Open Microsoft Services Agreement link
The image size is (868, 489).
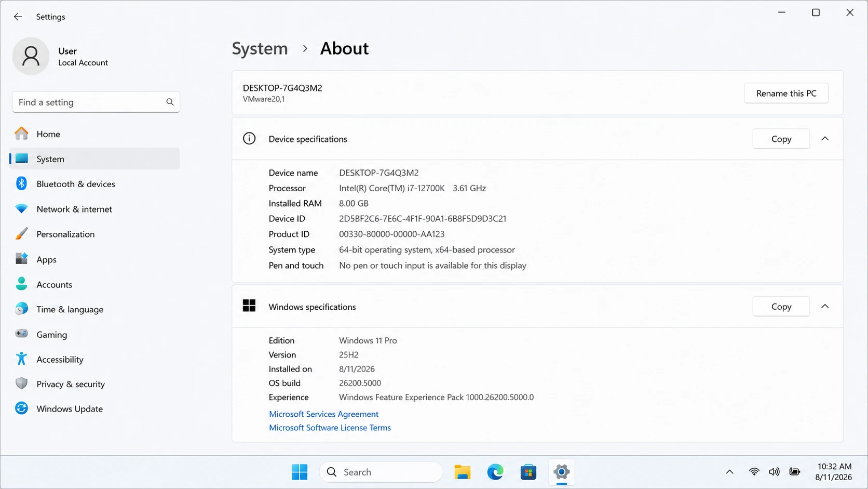point(323,414)
